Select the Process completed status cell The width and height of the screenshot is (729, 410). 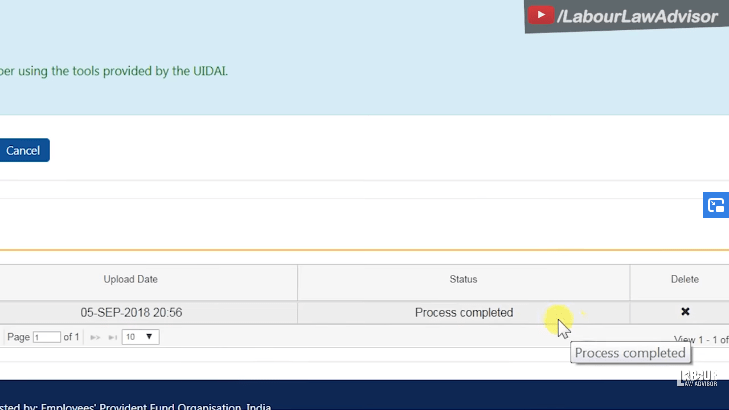click(464, 312)
